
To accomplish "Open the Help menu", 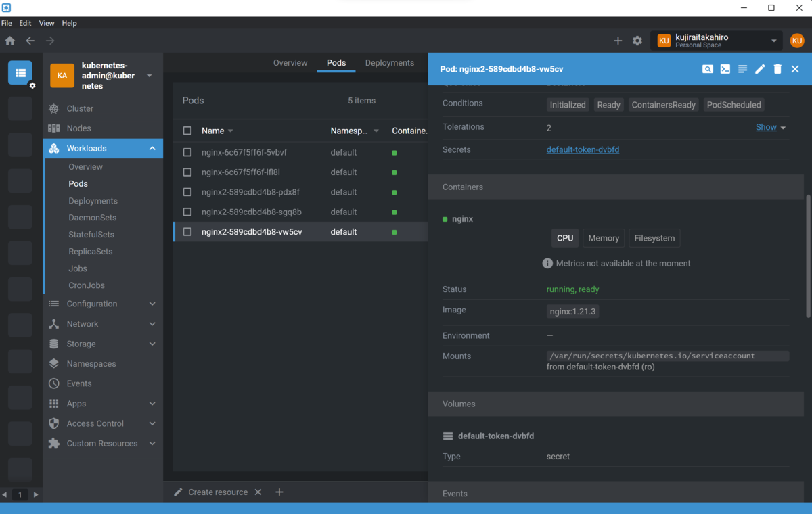I will [x=69, y=23].
